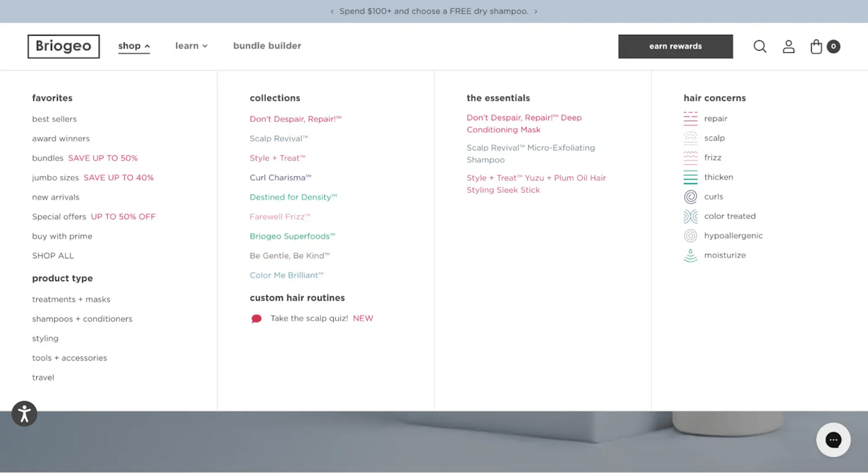Click the hypoallergenic concern label
The width and height of the screenshot is (868, 473).
pyautogui.click(x=733, y=235)
